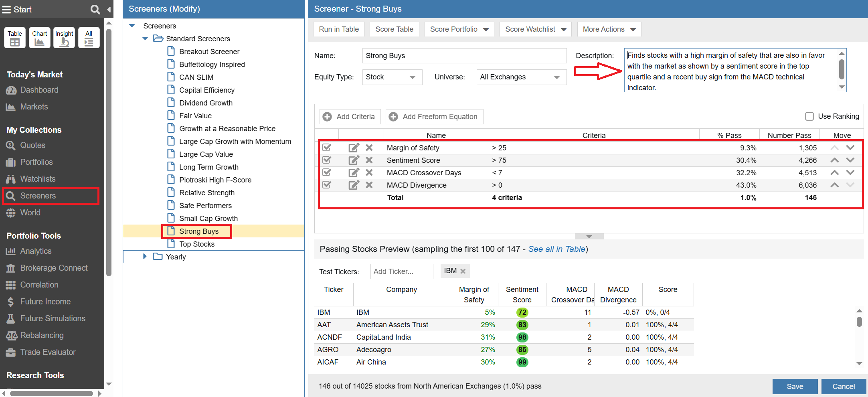Click the Save button
Image resolution: width=868 pixels, height=397 pixels.
pyautogui.click(x=795, y=386)
